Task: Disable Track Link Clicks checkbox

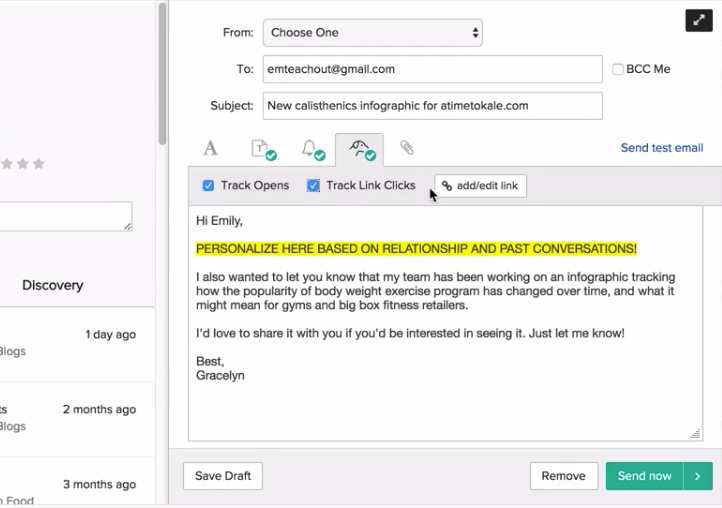Action: (x=313, y=185)
